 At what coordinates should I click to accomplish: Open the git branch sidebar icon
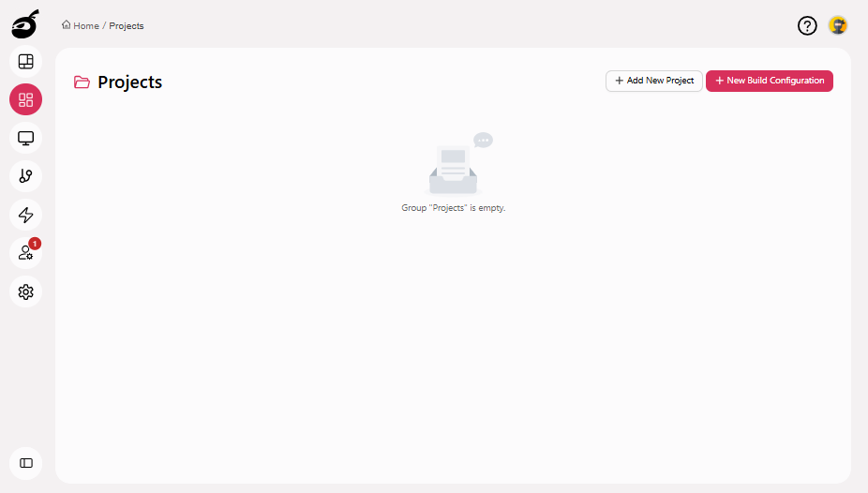click(25, 176)
